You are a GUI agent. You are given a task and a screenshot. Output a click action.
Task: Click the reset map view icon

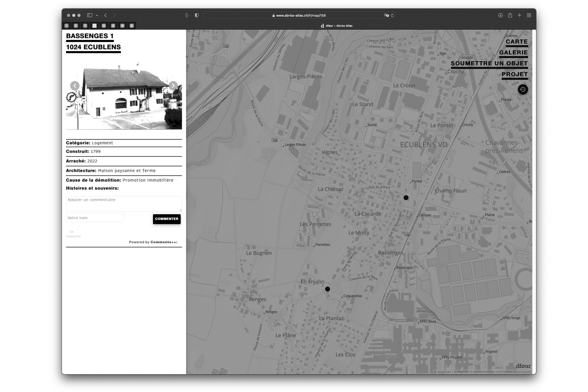click(x=522, y=89)
